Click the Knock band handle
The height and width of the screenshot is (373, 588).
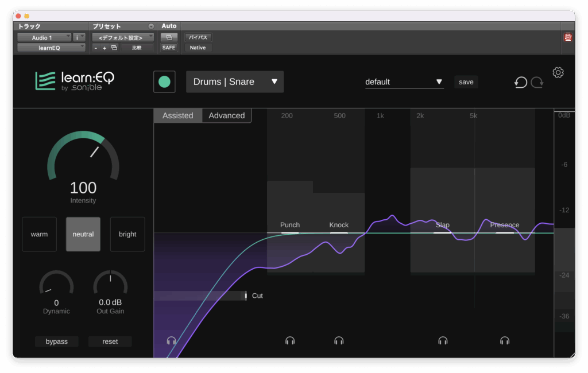click(339, 233)
